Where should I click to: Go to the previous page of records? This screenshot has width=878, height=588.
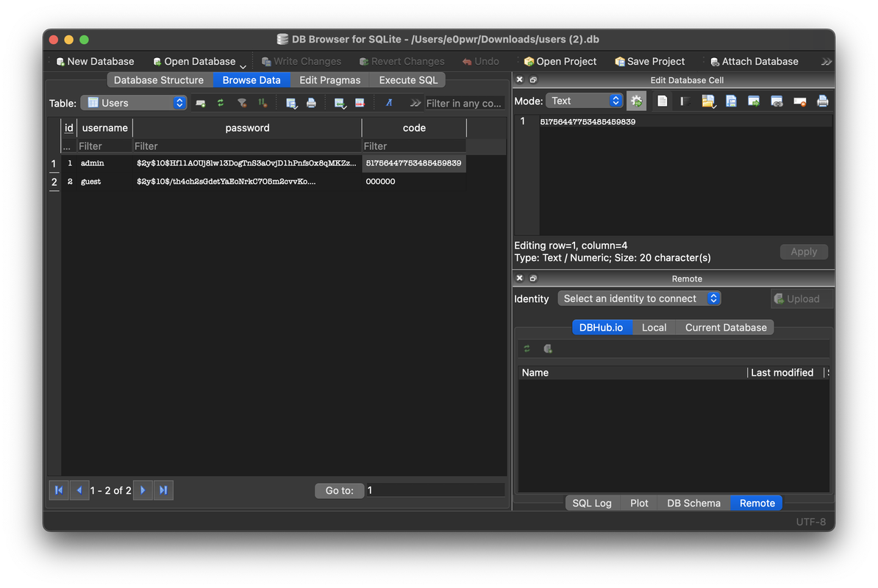tap(79, 490)
